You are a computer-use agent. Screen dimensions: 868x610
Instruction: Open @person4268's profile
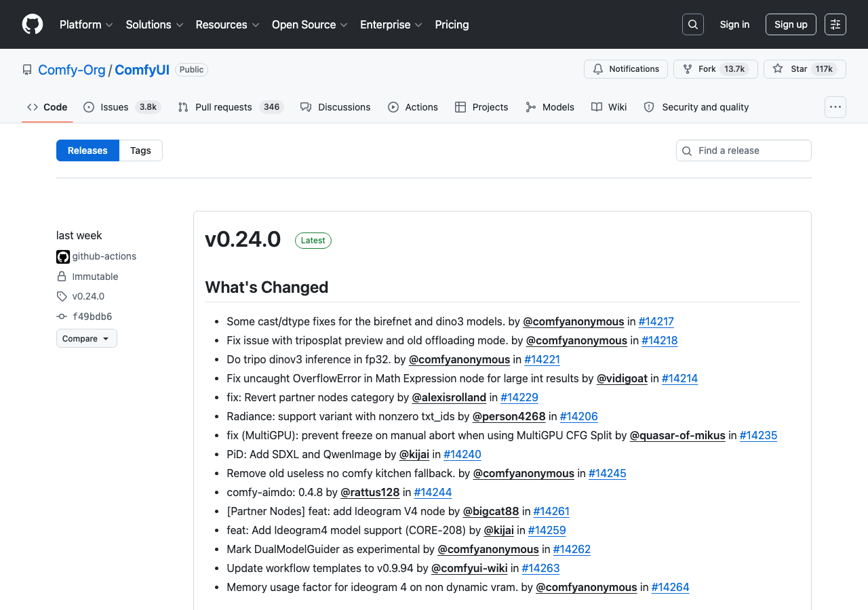[x=509, y=416]
